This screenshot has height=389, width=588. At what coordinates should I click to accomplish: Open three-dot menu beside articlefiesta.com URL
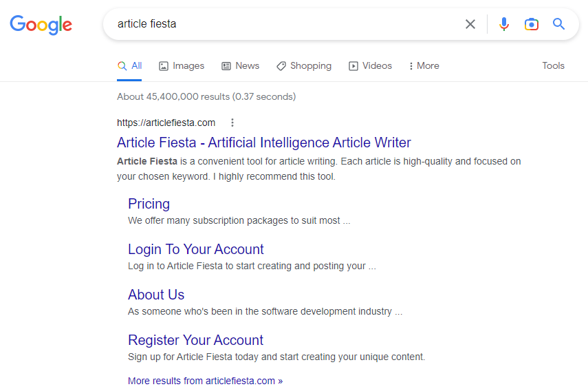232,123
